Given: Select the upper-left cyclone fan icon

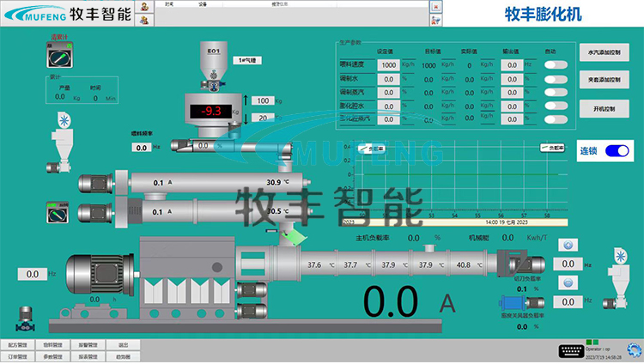Looking at the screenshot, I should click(64, 122).
